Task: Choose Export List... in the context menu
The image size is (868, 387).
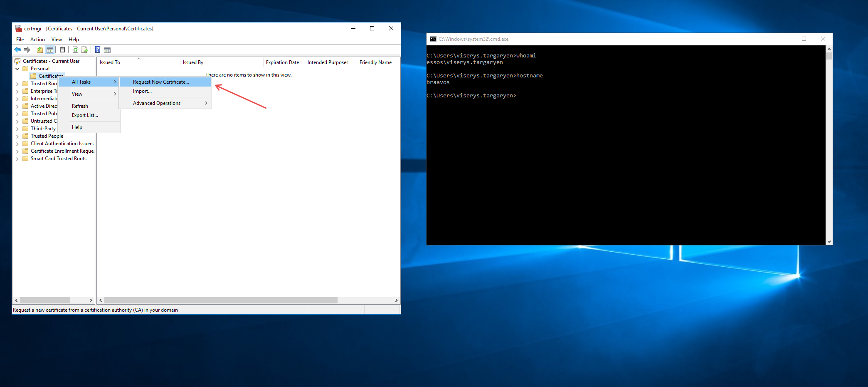Action: coord(89,115)
